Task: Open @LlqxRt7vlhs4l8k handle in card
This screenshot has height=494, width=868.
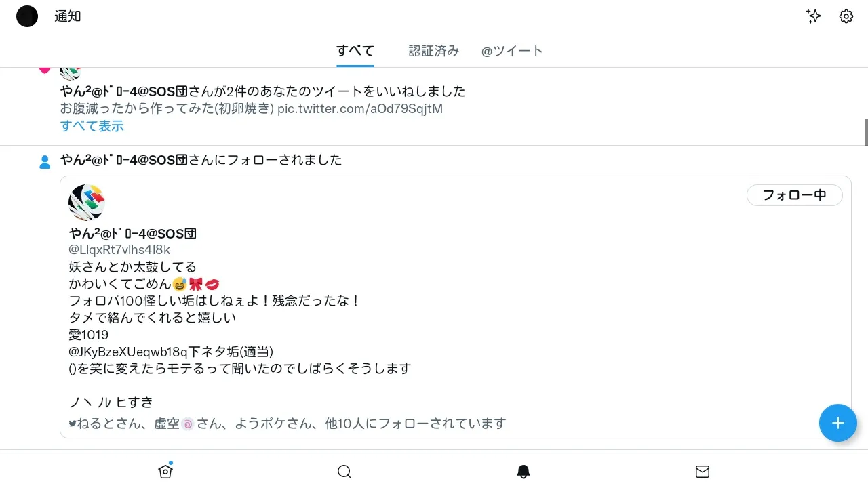Action: pos(119,250)
